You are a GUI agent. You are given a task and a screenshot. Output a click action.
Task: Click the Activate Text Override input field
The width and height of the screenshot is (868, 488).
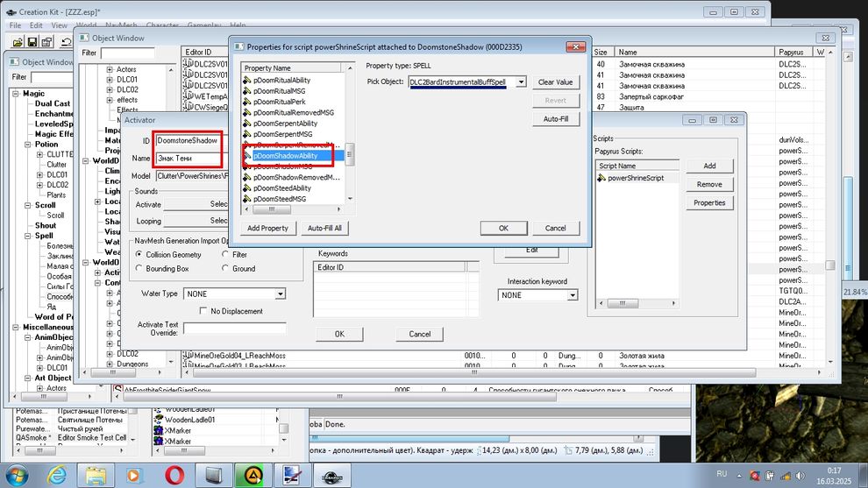click(x=234, y=329)
